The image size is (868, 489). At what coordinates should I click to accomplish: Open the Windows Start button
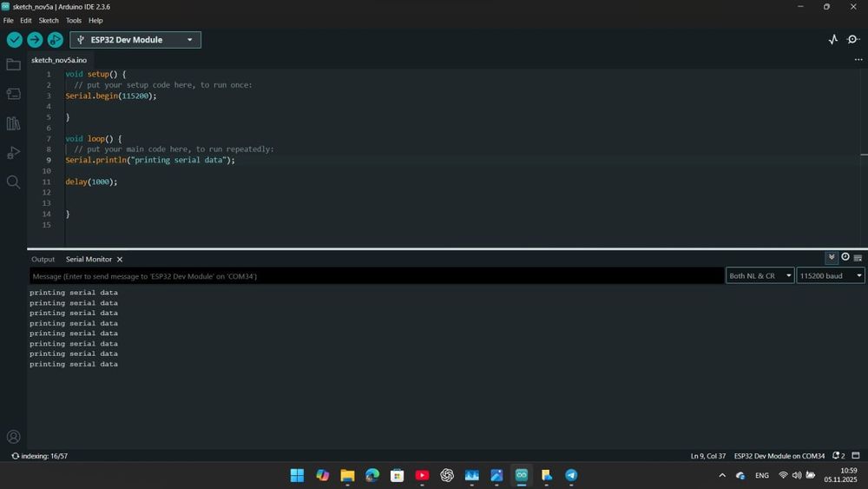coord(297,475)
